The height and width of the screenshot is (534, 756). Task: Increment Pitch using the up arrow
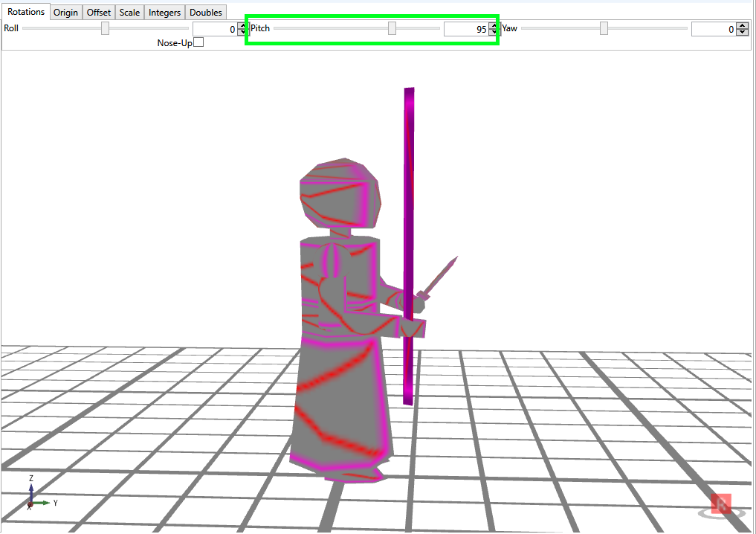pyautogui.click(x=493, y=25)
